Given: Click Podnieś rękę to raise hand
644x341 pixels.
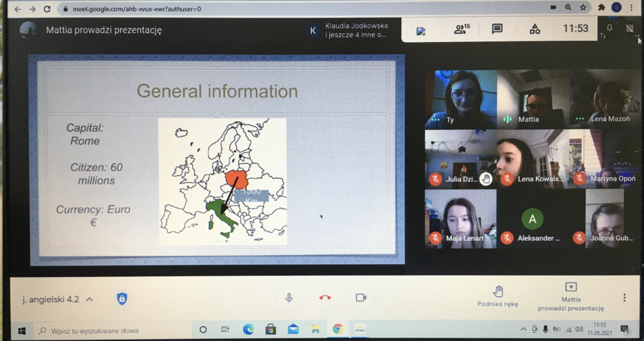Looking at the screenshot, I should 498,296.
